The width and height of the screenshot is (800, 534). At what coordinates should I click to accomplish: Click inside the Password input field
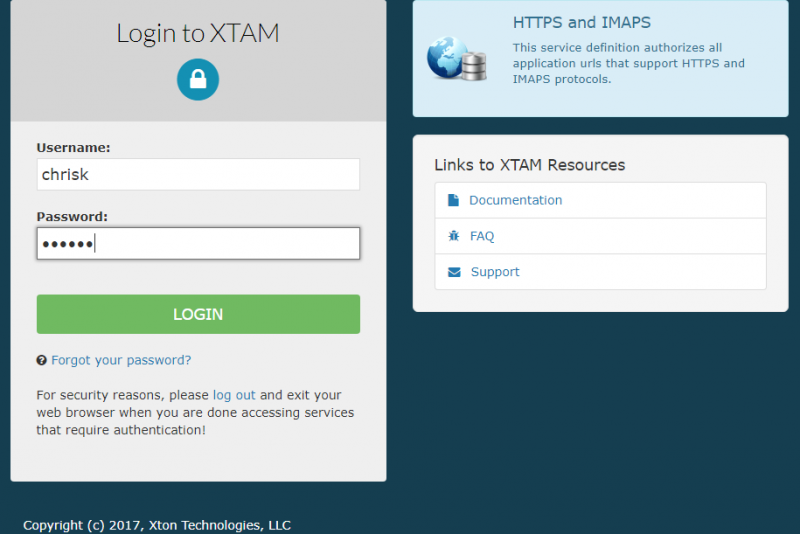click(x=198, y=243)
